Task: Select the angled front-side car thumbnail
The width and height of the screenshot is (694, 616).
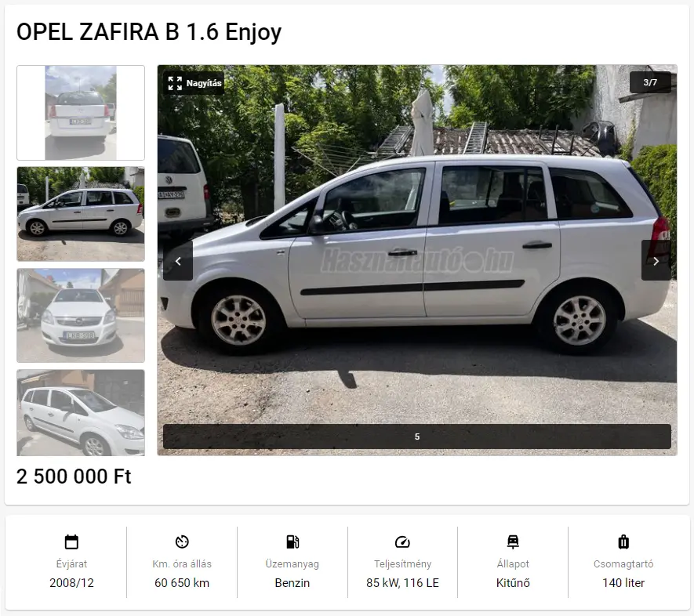Action: (81, 412)
